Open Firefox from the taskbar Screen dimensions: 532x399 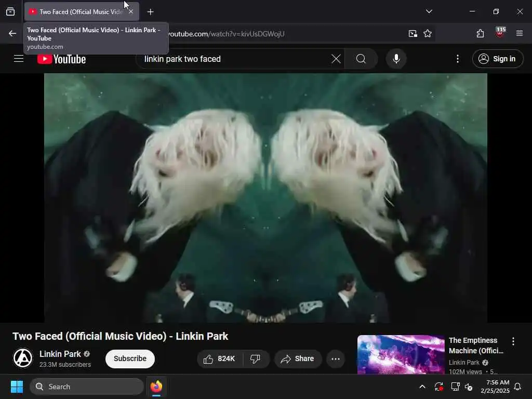(156, 387)
